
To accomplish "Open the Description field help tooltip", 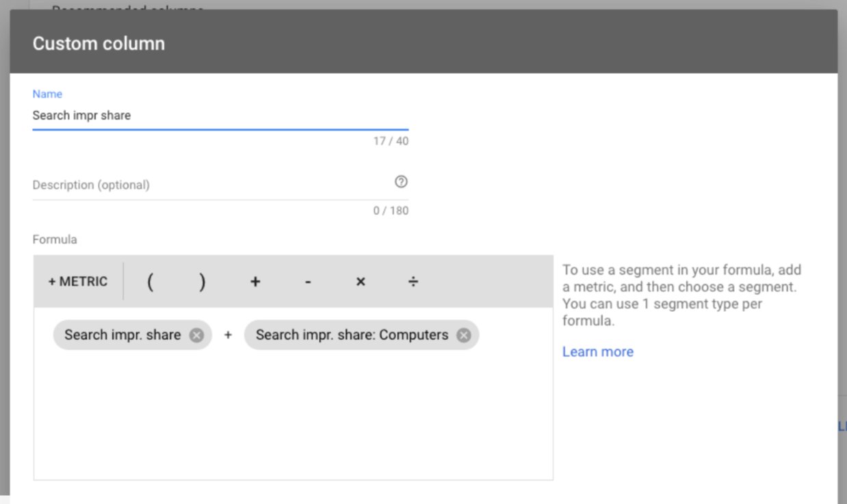I will (402, 182).
